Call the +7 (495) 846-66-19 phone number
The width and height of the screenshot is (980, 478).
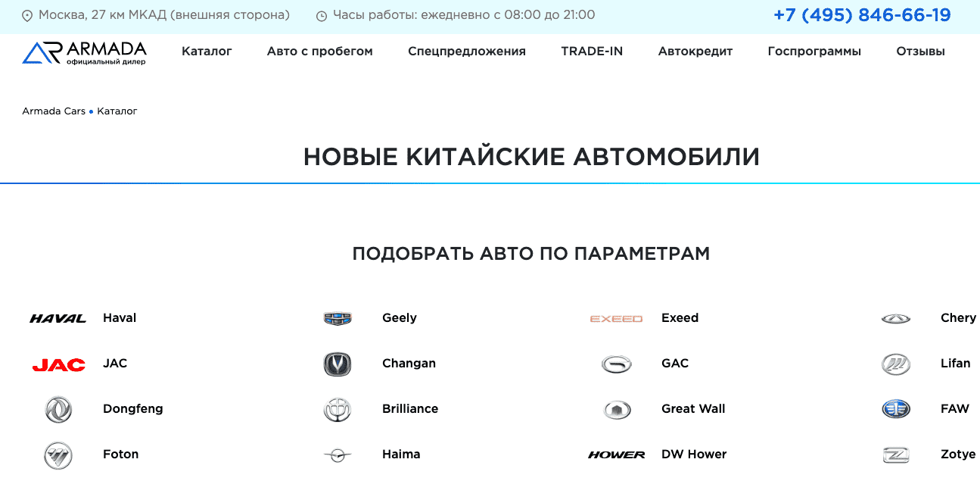point(862,14)
